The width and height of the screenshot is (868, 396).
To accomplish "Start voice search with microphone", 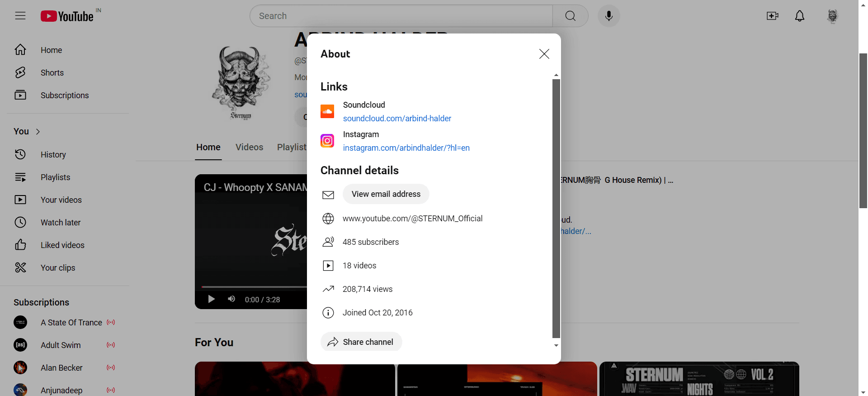I will 609,16.
